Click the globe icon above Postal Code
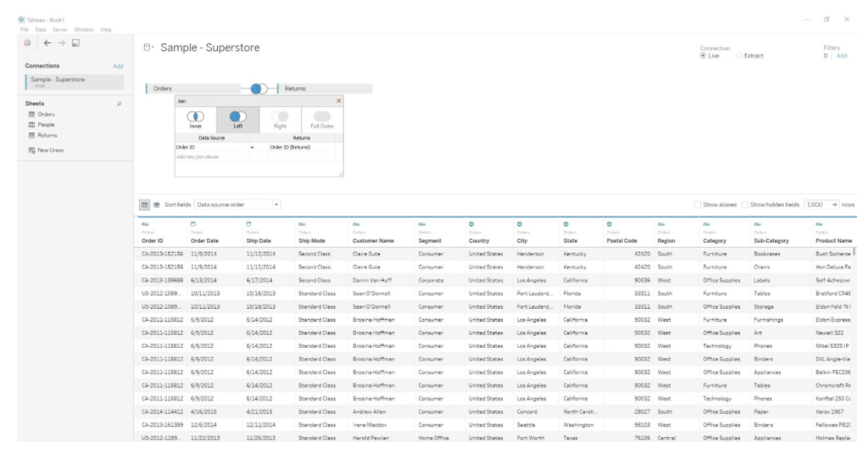 pos(609,224)
